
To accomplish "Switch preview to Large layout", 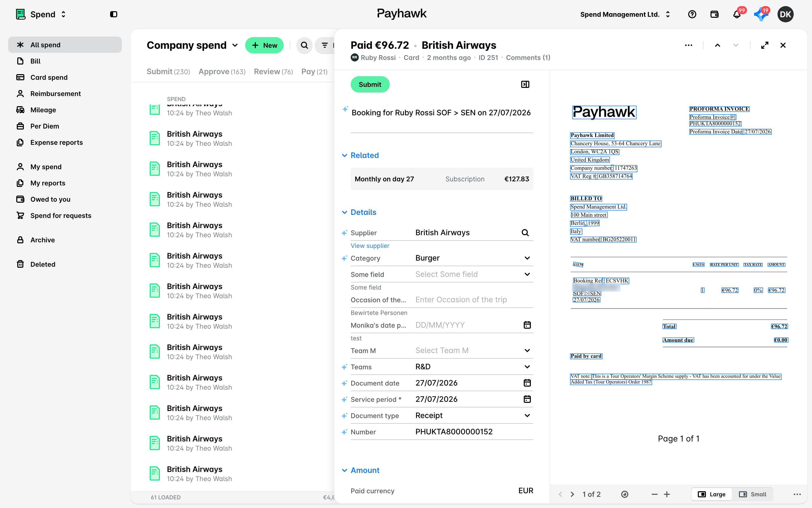I will click(712, 494).
